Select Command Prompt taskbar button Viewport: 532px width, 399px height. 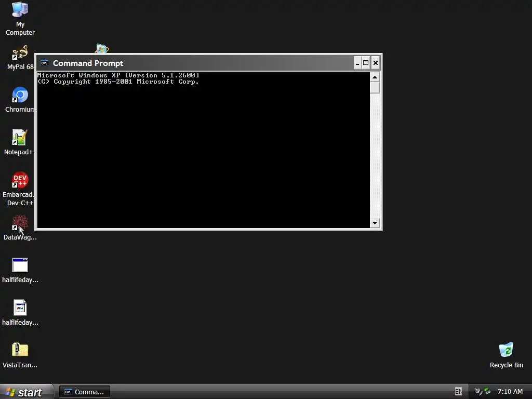click(x=85, y=392)
